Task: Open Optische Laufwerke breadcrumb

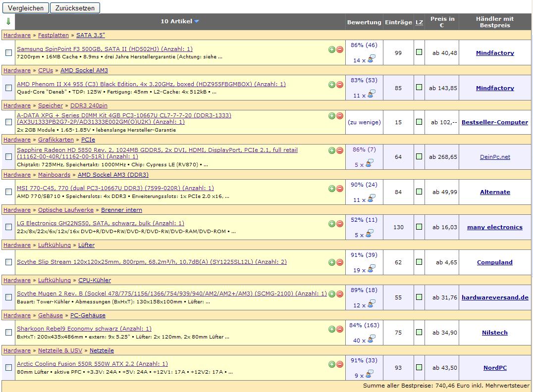Action: [65, 210]
